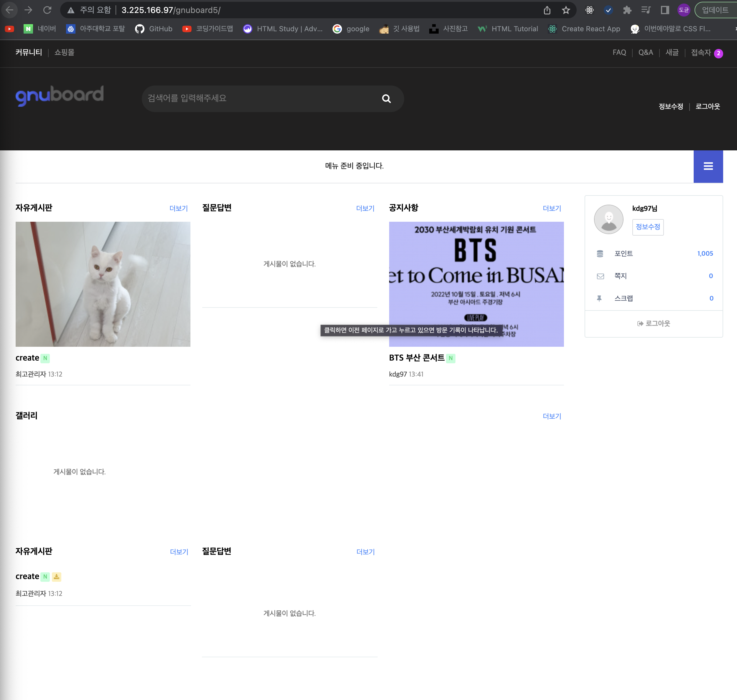Click the side panel icon in toolbar

[x=665, y=10]
